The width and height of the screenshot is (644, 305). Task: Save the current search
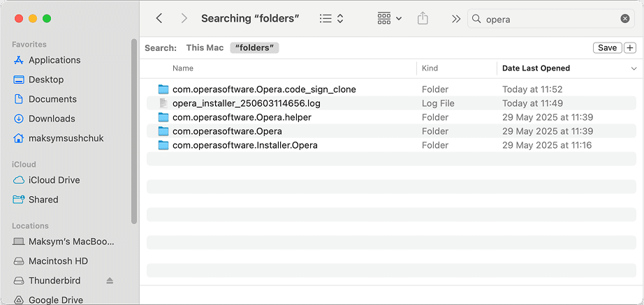click(x=607, y=48)
